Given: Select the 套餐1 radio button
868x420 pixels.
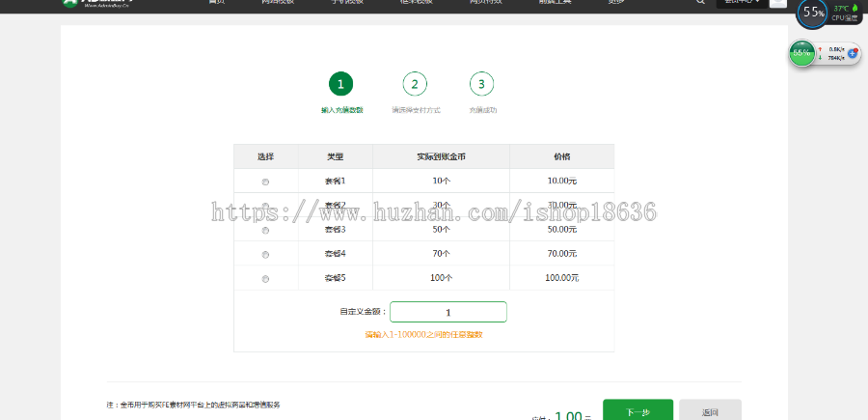Looking at the screenshot, I should pyautogui.click(x=265, y=182).
